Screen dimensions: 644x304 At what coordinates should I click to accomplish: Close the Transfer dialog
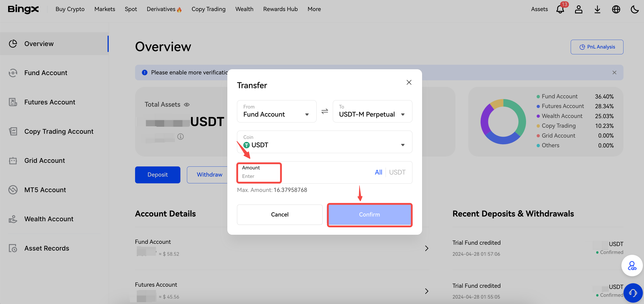tap(409, 82)
